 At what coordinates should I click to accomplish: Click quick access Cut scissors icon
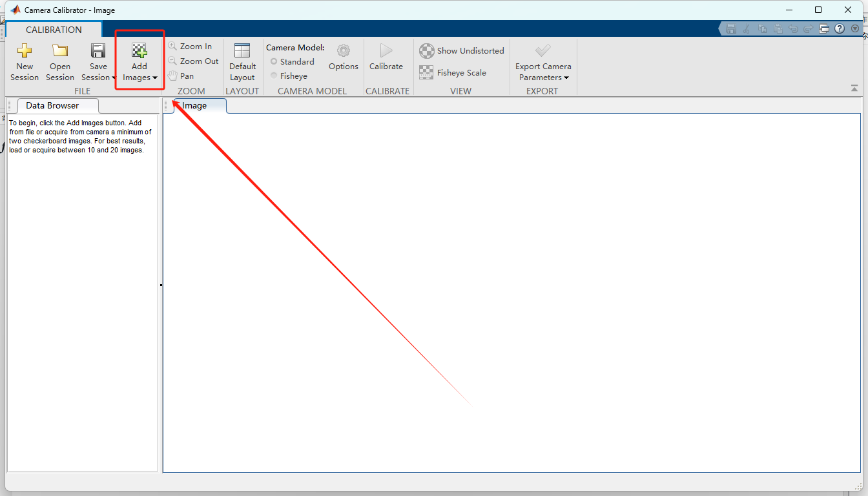tap(747, 29)
